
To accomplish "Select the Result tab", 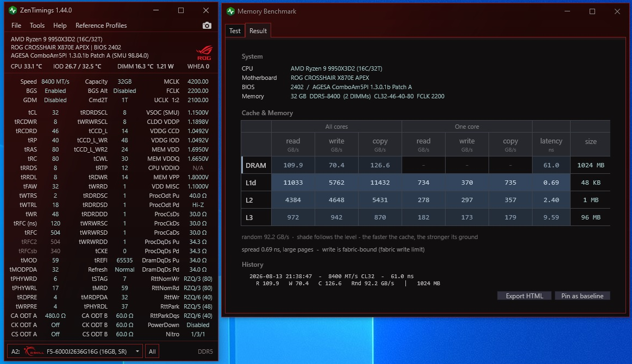I will click(258, 30).
